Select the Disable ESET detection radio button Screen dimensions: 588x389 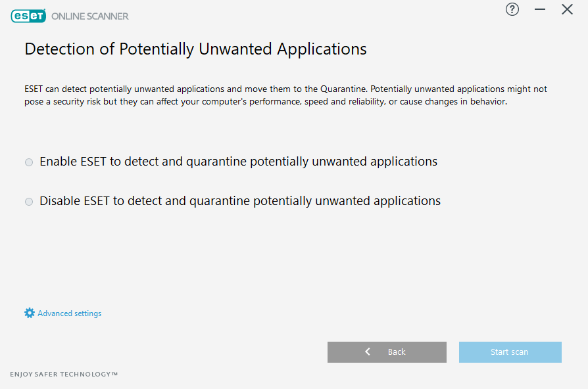[x=29, y=202]
